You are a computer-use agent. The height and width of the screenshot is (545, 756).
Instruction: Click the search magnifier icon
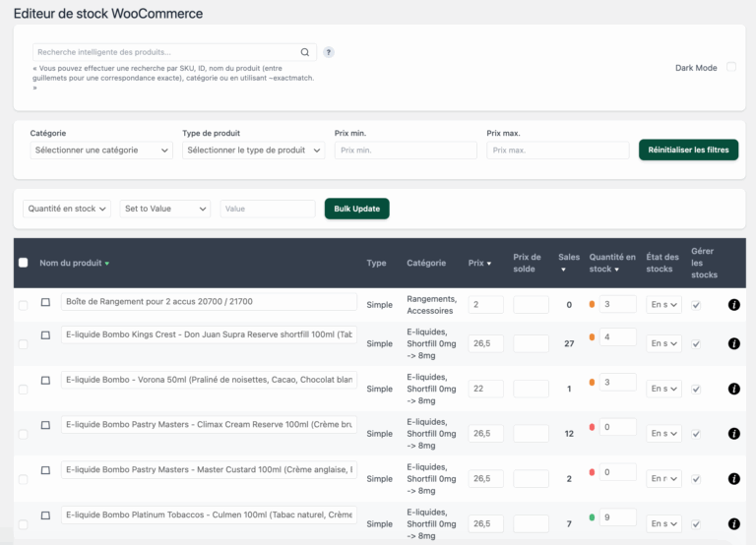(305, 52)
